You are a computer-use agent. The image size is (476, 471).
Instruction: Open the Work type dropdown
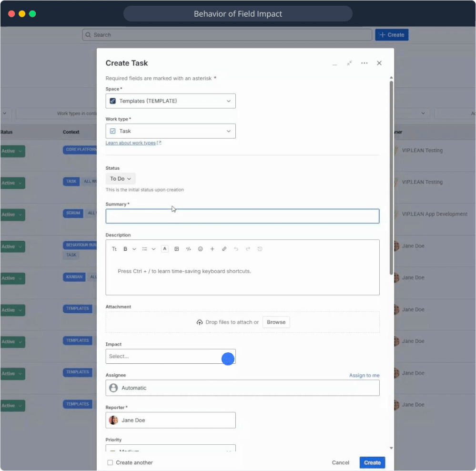pos(171,131)
